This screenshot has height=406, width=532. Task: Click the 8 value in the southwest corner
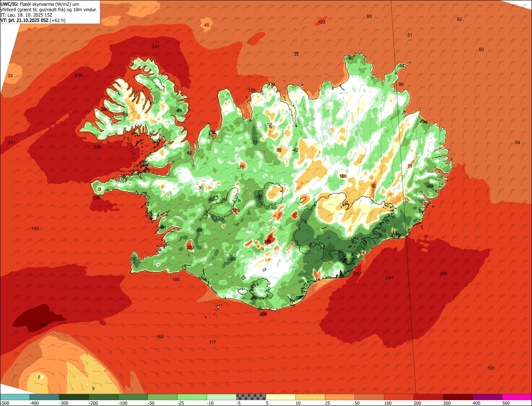point(39,377)
